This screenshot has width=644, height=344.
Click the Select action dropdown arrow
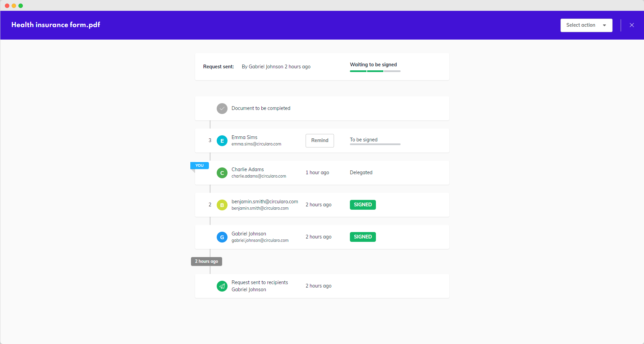(x=604, y=25)
